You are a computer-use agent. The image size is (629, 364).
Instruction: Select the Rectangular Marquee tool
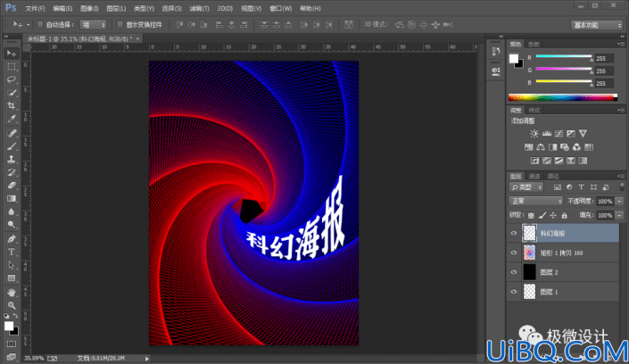(12, 66)
